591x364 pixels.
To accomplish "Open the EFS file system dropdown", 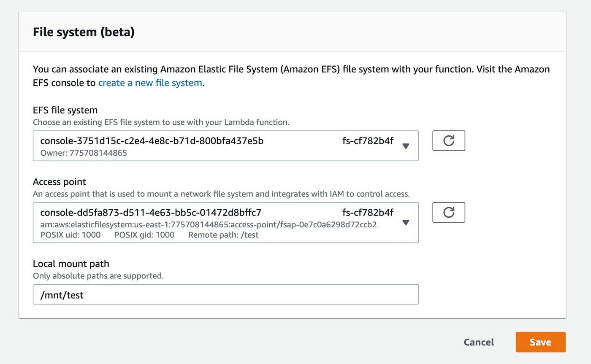I will (x=225, y=146).
